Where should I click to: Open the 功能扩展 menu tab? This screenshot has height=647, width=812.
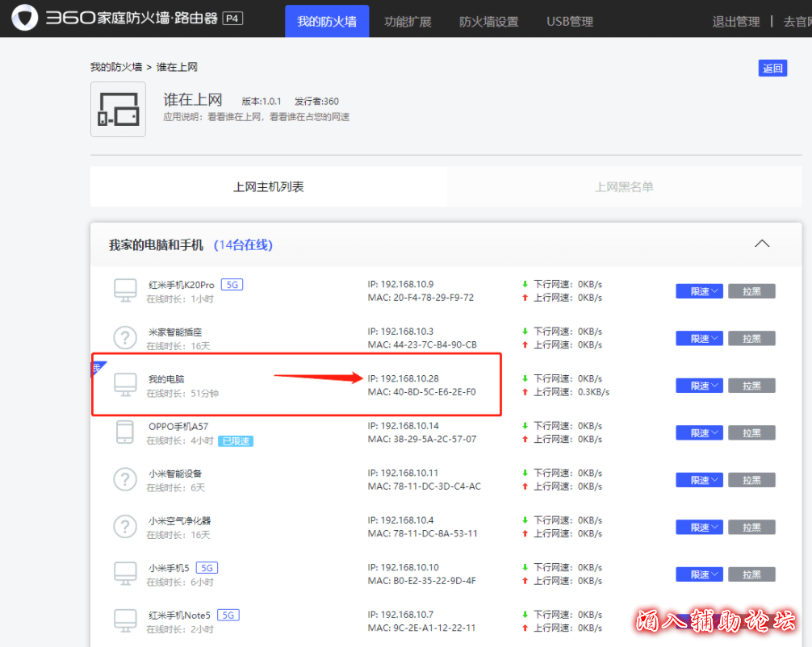coord(408,22)
